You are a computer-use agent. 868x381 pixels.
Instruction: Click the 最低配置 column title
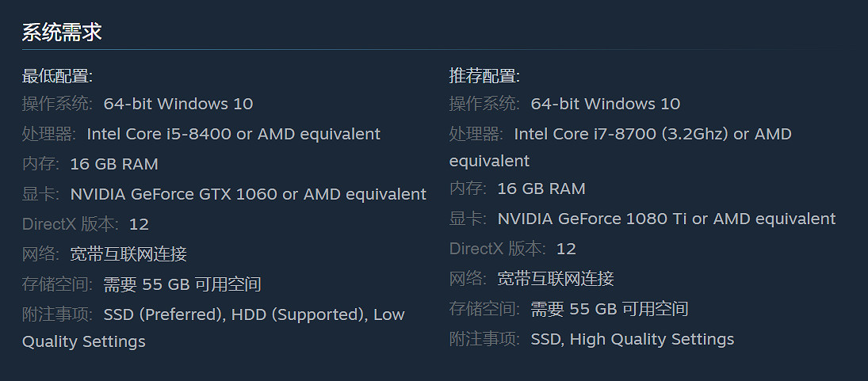57,76
